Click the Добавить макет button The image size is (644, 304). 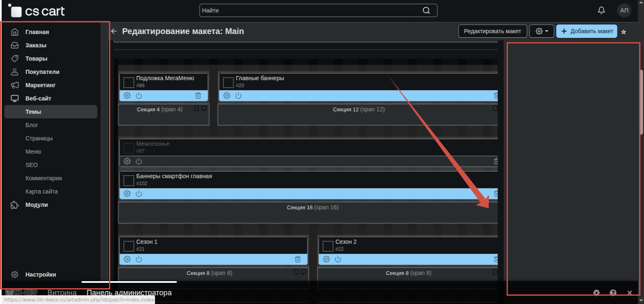click(586, 31)
